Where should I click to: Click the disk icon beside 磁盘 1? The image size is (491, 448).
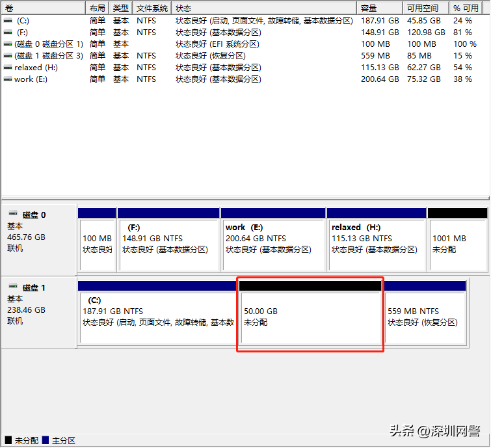click(13, 286)
